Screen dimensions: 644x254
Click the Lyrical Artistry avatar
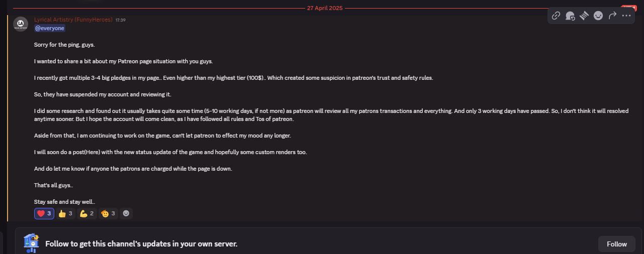click(21, 24)
